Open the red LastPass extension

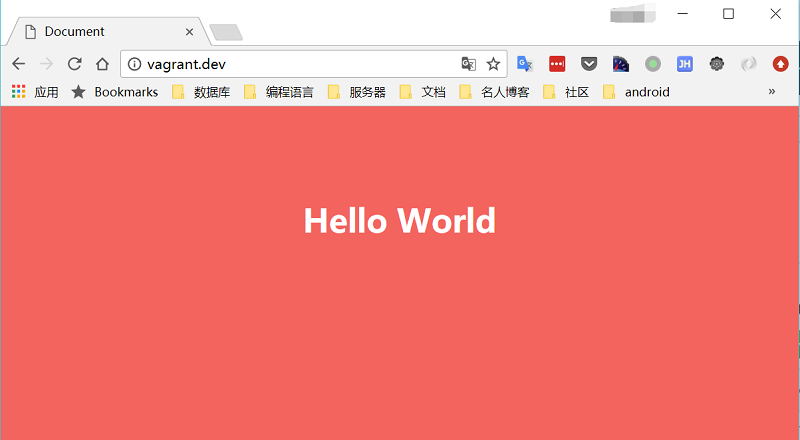click(x=557, y=64)
